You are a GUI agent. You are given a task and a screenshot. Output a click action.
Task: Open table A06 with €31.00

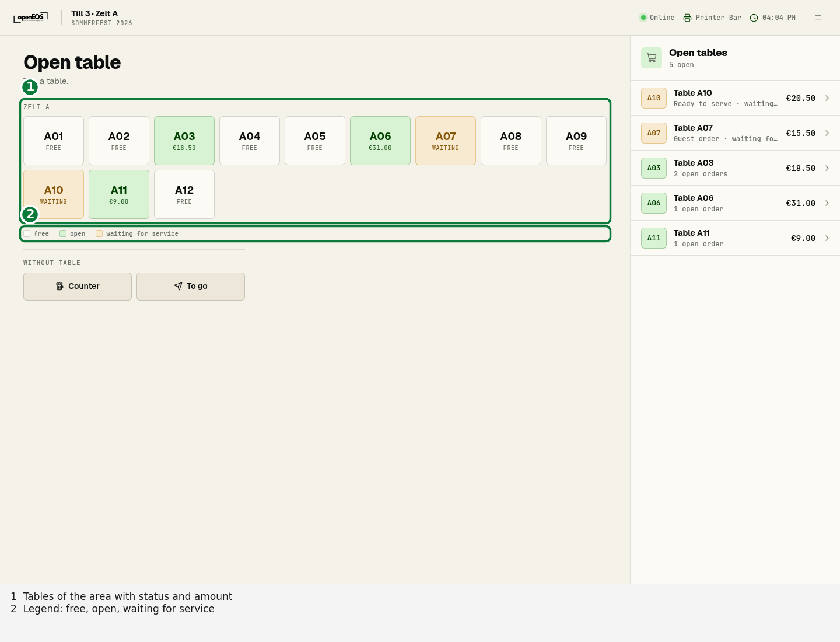click(x=380, y=141)
